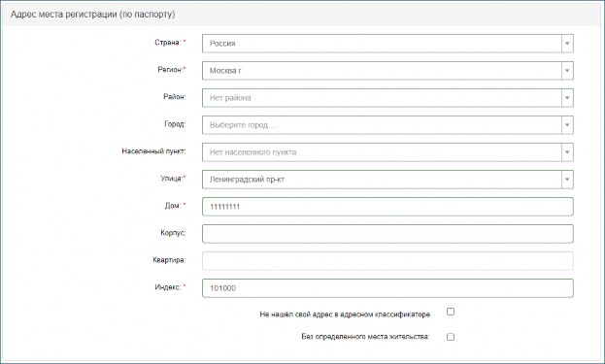The height and width of the screenshot is (364, 605).
Task: Click the Дом field label
Action: coord(175,206)
